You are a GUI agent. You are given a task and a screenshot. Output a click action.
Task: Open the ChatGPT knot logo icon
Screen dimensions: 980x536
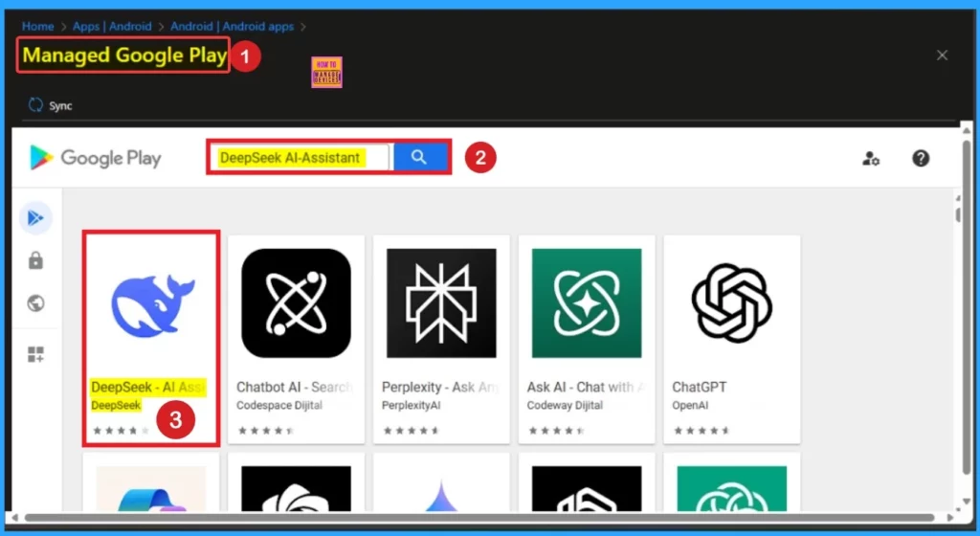click(732, 303)
